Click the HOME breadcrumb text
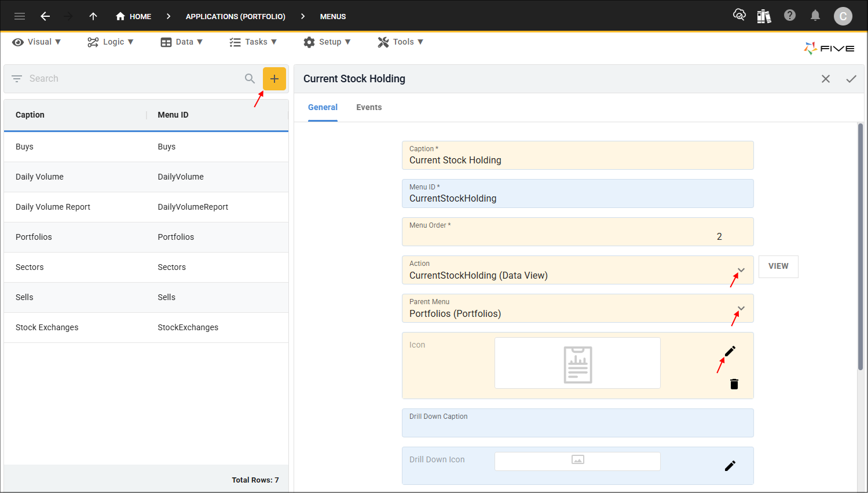 tap(140, 16)
